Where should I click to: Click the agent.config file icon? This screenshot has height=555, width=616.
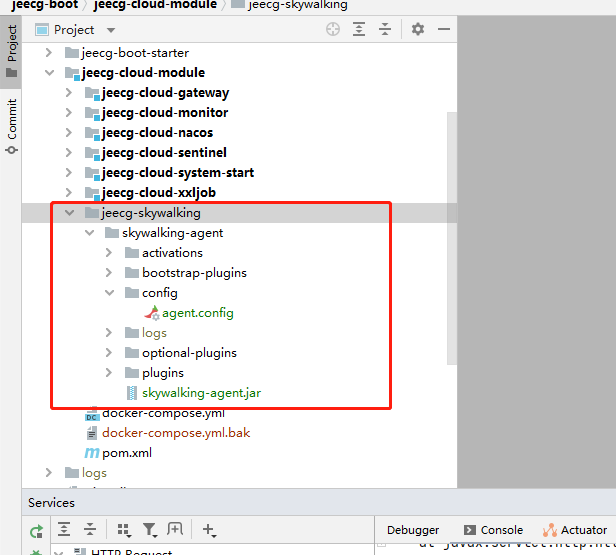(152, 313)
